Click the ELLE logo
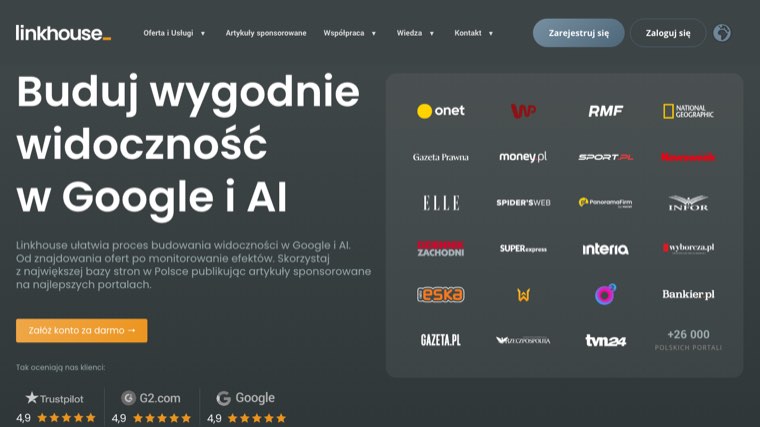760x427 pixels. coord(441,203)
